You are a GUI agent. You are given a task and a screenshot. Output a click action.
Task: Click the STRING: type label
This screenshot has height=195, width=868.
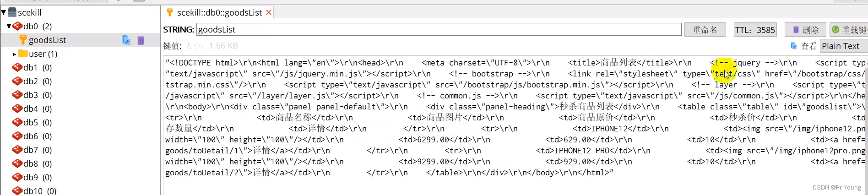(179, 30)
